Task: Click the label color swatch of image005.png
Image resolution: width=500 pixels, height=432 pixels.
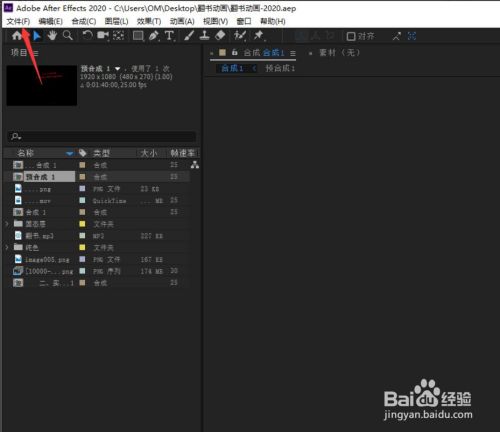Action: (x=82, y=259)
